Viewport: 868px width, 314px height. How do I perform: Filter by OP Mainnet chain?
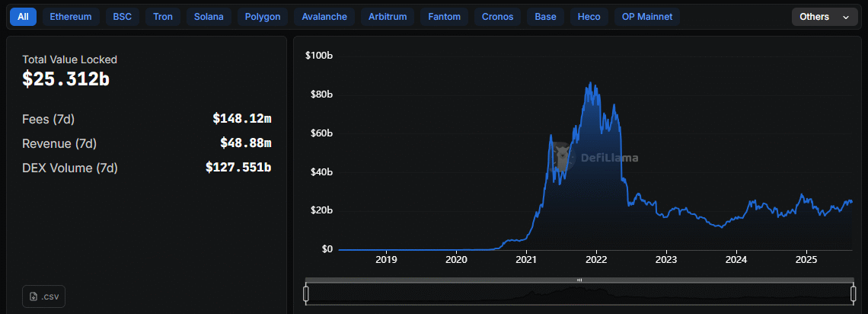pos(647,17)
